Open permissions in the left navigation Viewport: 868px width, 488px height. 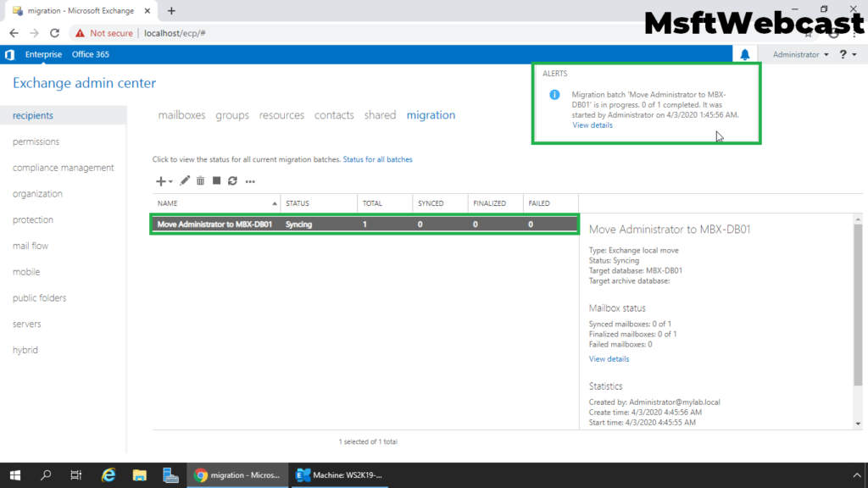click(x=36, y=141)
